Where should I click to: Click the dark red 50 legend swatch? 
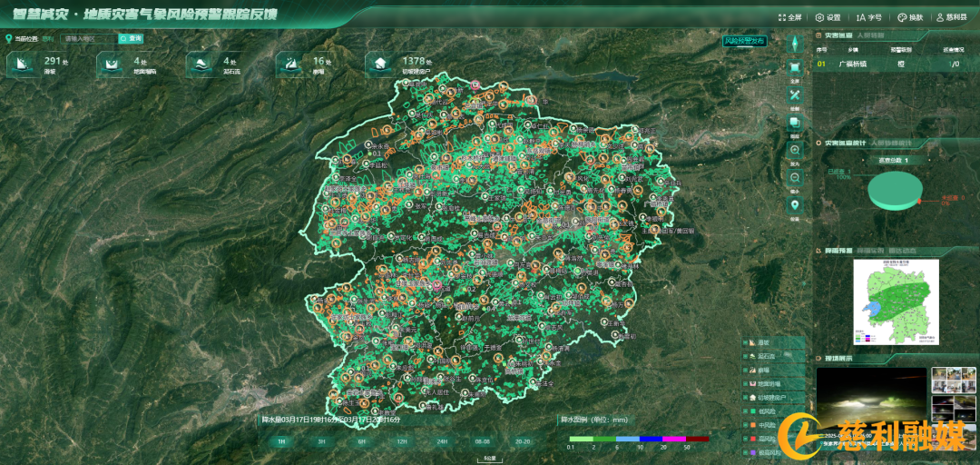[698, 440]
